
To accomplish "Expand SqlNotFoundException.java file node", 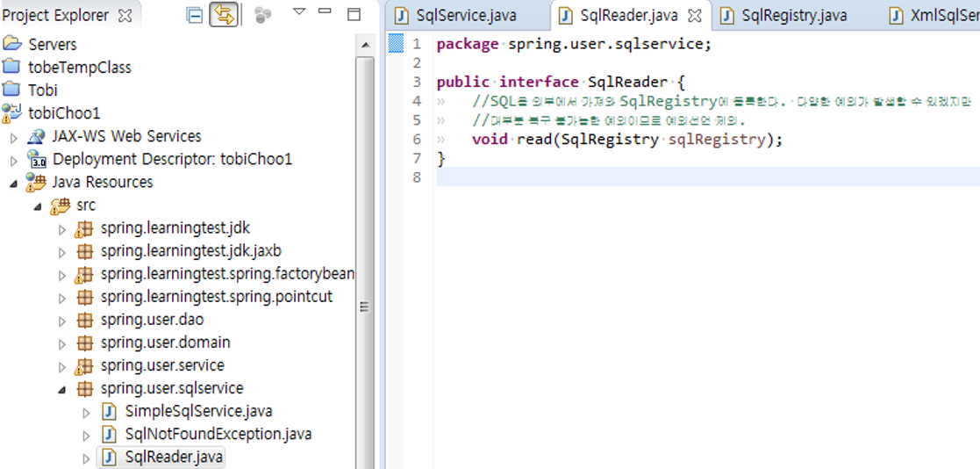I will tap(86, 436).
